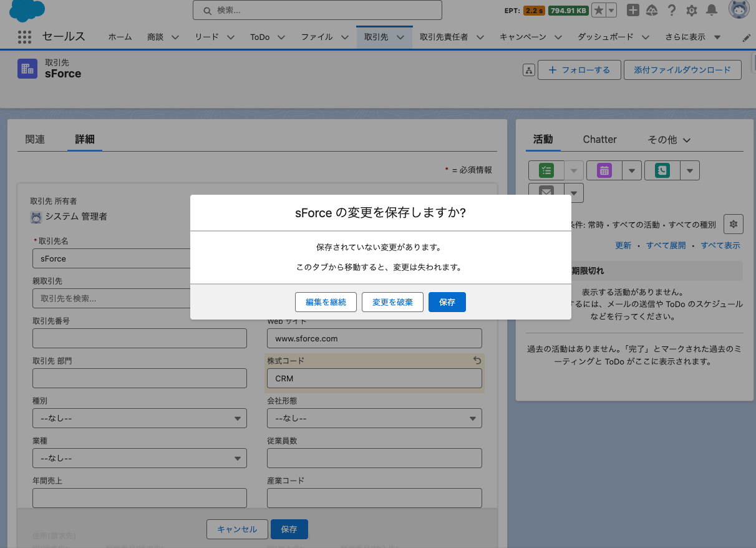Screen dimensions: 756x548
Task: Open the 種別 picklist
Action: 140,418
